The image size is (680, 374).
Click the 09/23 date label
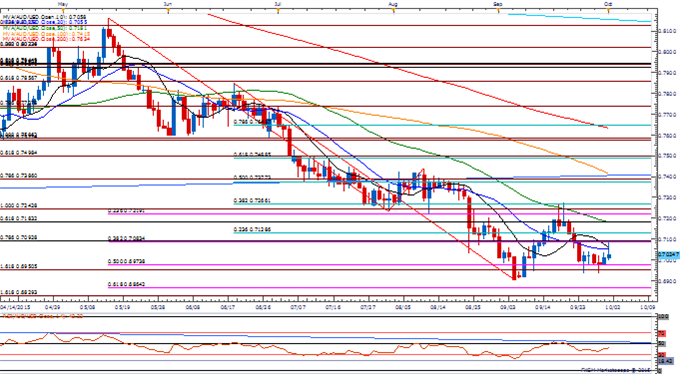point(578,306)
